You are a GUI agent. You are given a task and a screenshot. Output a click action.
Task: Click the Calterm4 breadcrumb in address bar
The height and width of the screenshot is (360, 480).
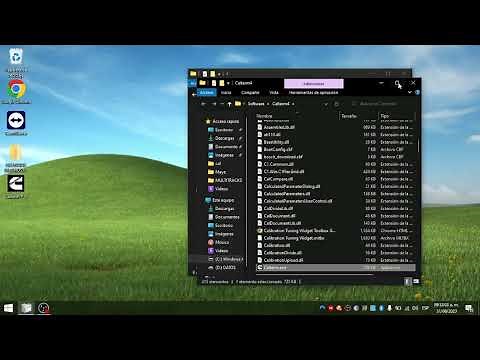[281, 104]
